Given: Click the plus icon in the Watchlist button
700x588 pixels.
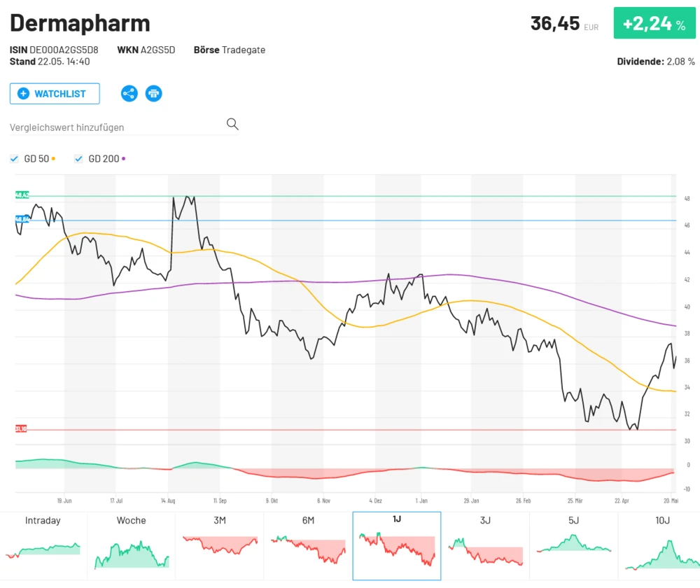Looking at the screenshot, I should [23, 93].
